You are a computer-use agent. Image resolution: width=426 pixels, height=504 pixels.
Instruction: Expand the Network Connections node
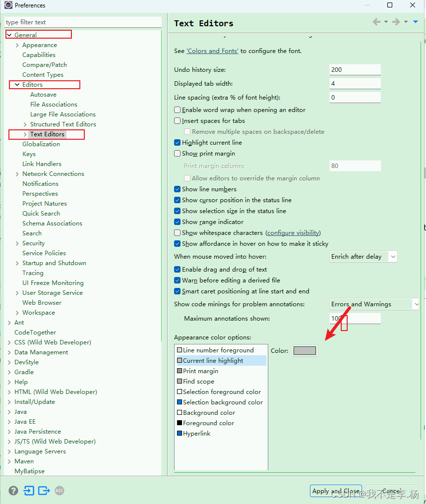click(17, 174)
